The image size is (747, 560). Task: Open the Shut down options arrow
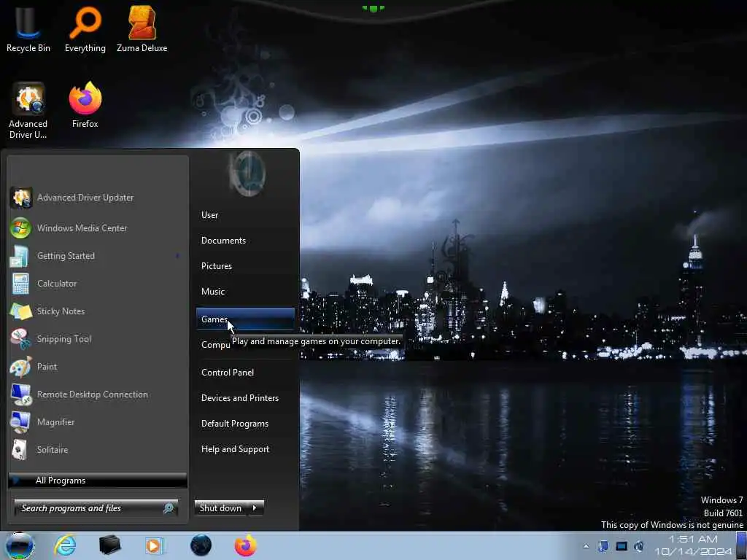pos(255,508)
